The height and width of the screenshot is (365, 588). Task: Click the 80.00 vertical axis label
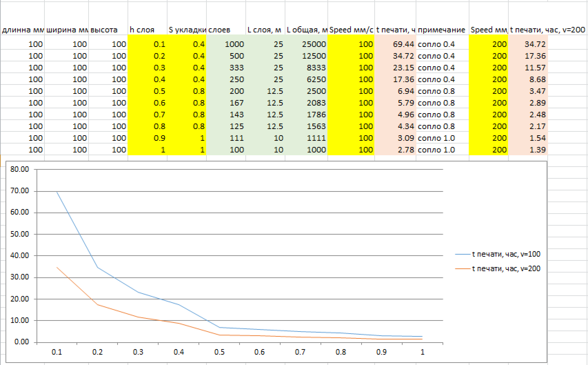(20, 169)
